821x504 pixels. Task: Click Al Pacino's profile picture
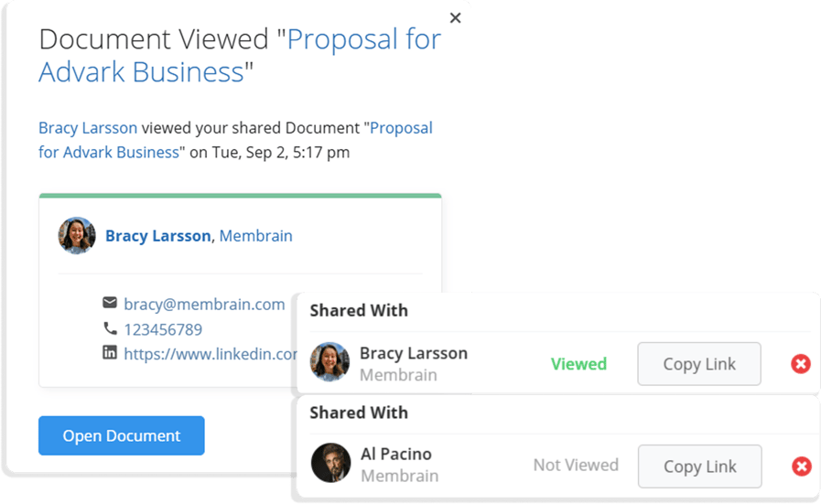331,463
